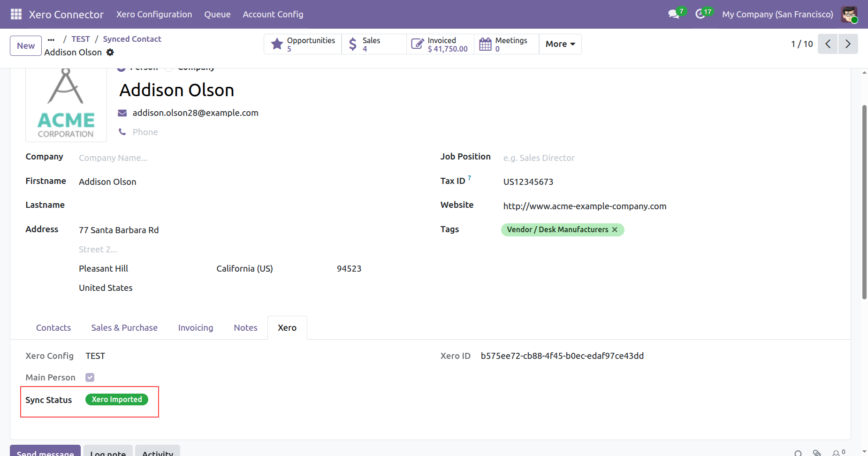
Task: Select the Xero tab
Action: 287,328
